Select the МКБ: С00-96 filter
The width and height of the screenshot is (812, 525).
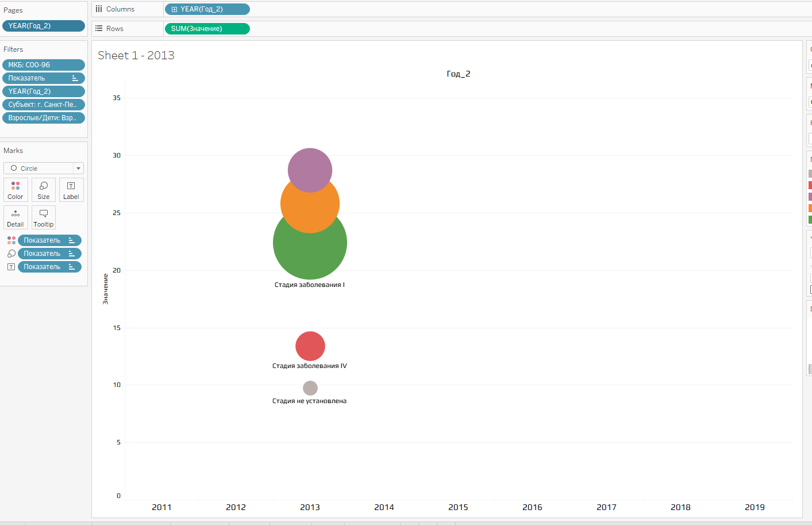tap(44, 65)
